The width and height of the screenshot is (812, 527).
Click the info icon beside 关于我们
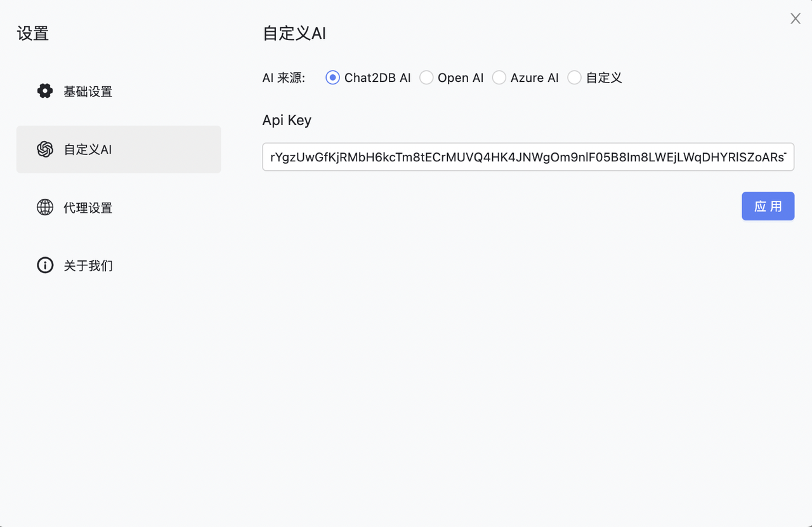[x=45, y=265]
